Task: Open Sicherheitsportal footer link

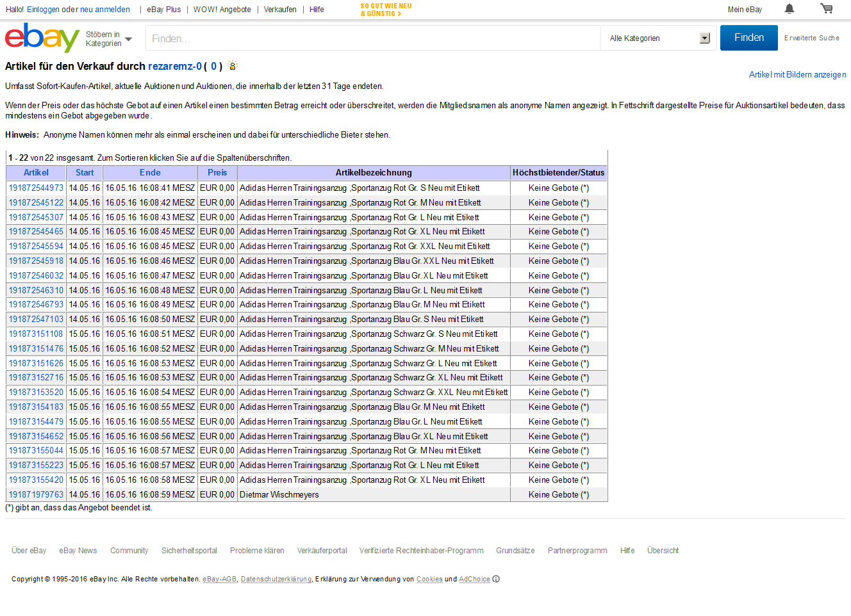Action: pos(189,551)
